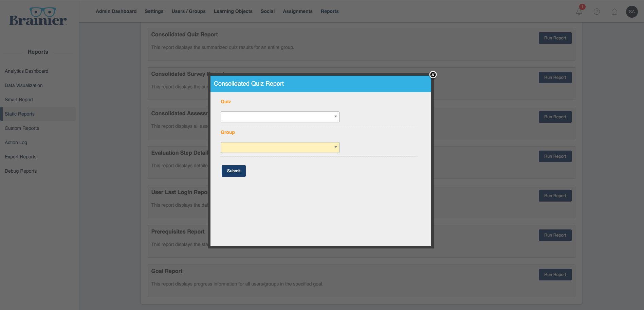Click the help question mark icon
This screenshot has width=644, height=310.
point(597,12)
